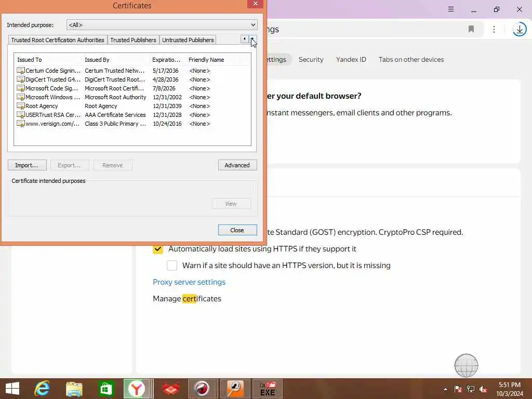The image size is (532, 399).
Task: Sort by Issued By column header
Action: (115, 60)
